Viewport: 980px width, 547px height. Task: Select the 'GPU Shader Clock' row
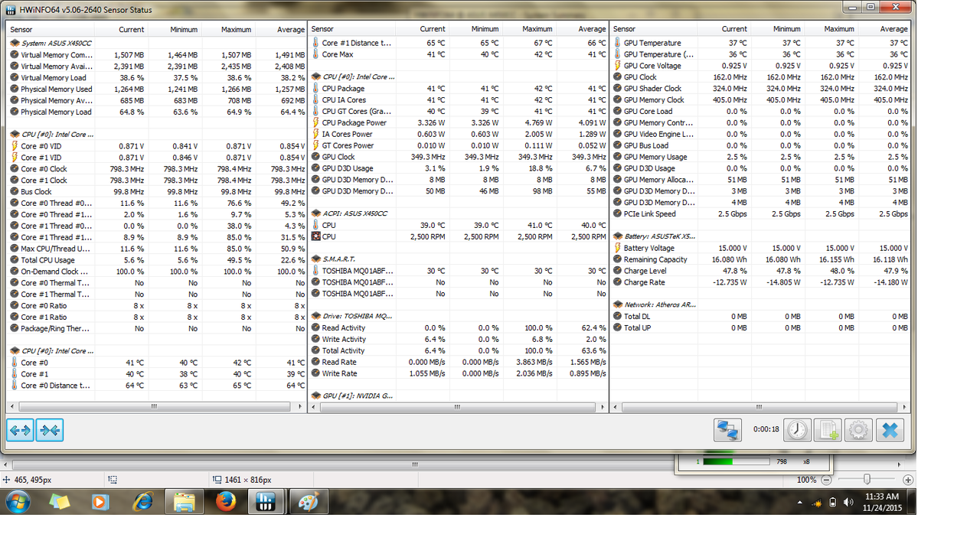760,89
